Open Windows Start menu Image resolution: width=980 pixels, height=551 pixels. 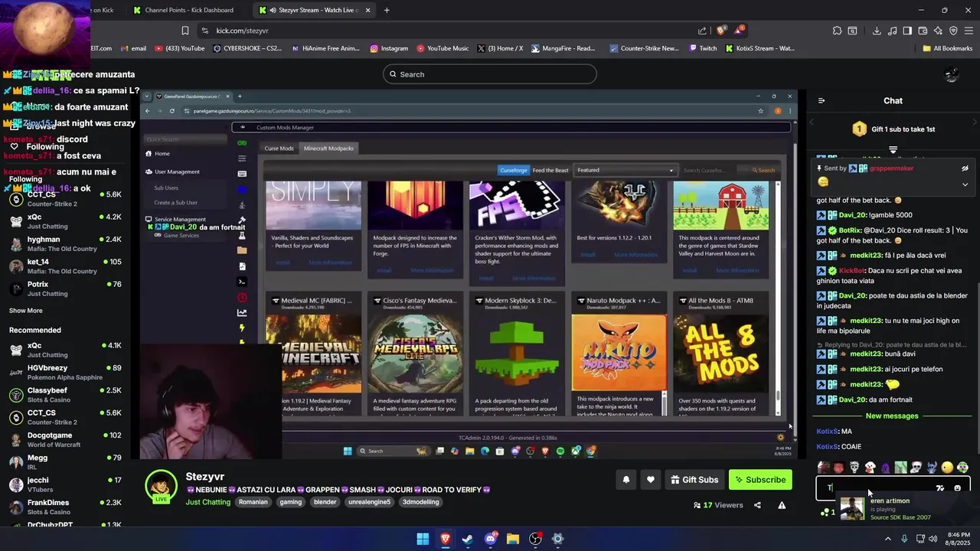pos(423,539)
